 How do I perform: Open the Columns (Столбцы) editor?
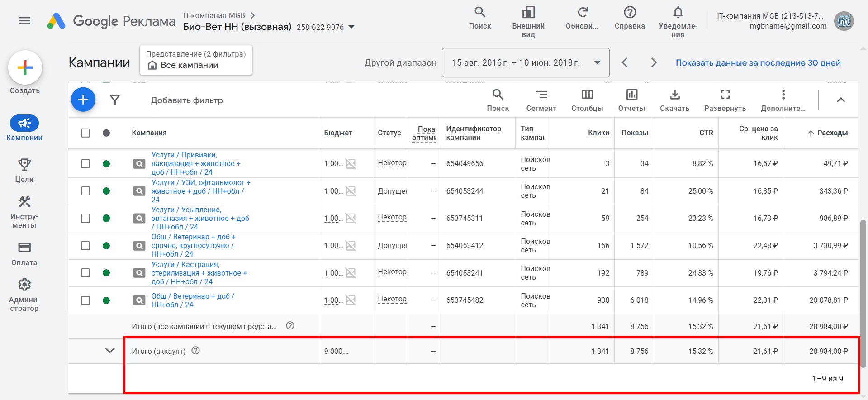click(x=587, y=100)
